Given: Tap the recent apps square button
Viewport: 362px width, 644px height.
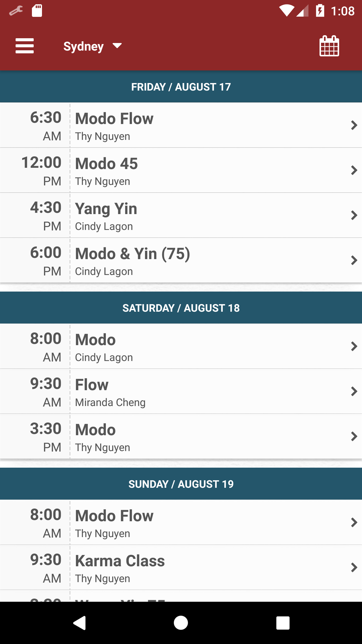Looking at the screenshot, I should click(x=283, y=623).
